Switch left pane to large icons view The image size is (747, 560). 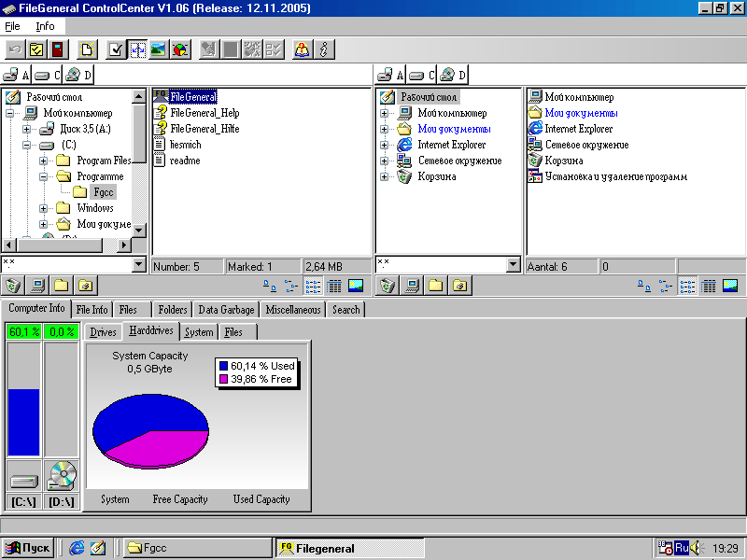[270, 286]
